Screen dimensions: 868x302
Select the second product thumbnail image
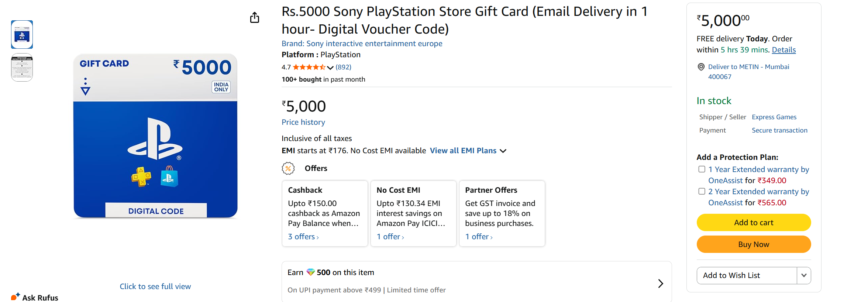point(22,67)
